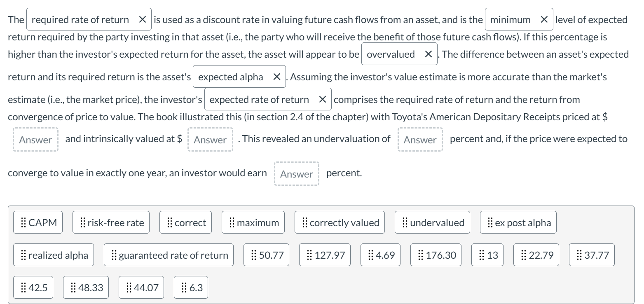Remove the "minimum" answer
The height and width of the screenshot is (304, 644).
coord(544,19)
